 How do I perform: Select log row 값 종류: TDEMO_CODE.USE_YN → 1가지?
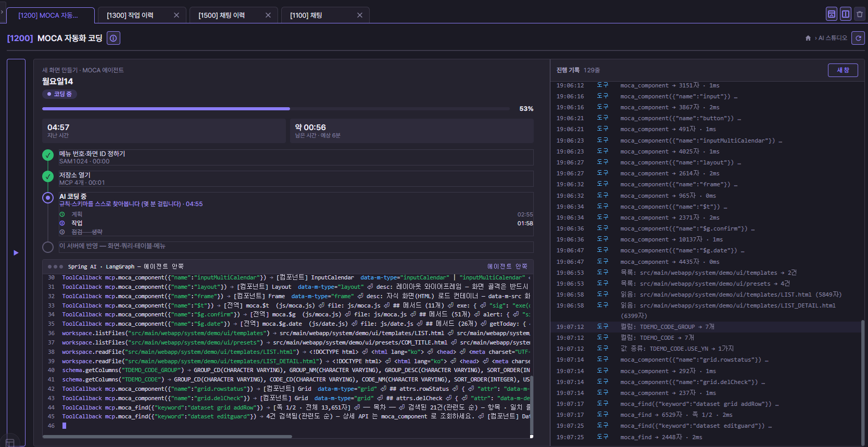coord(706,349)
